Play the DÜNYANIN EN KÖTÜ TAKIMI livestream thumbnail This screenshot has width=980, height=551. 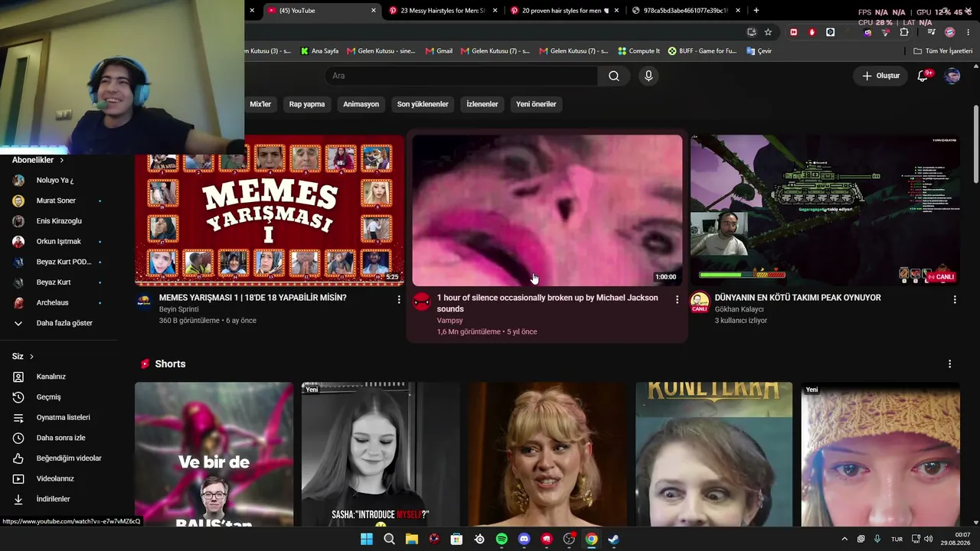[825, 210]
